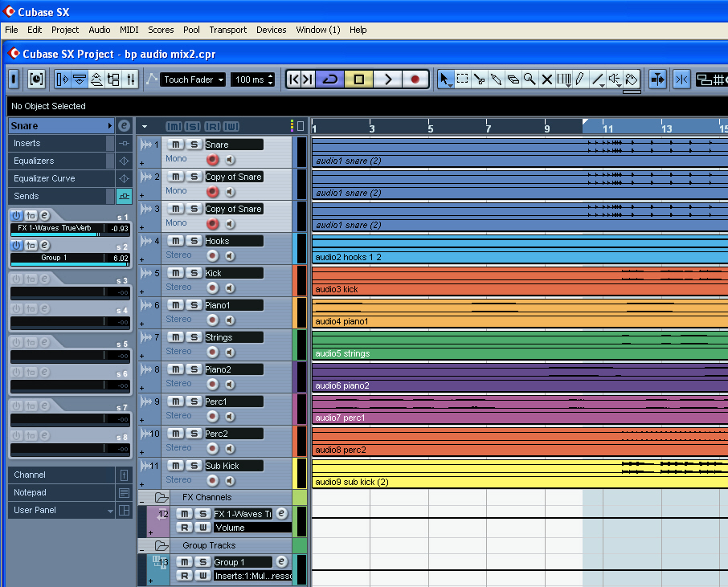Jump to next marker in transport

click(x=308, y=79)
